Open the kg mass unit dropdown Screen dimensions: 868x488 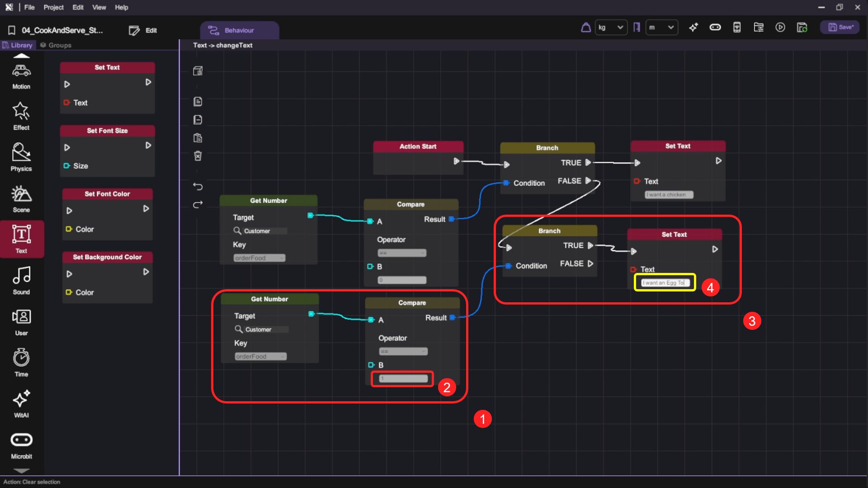coord(611,28)
